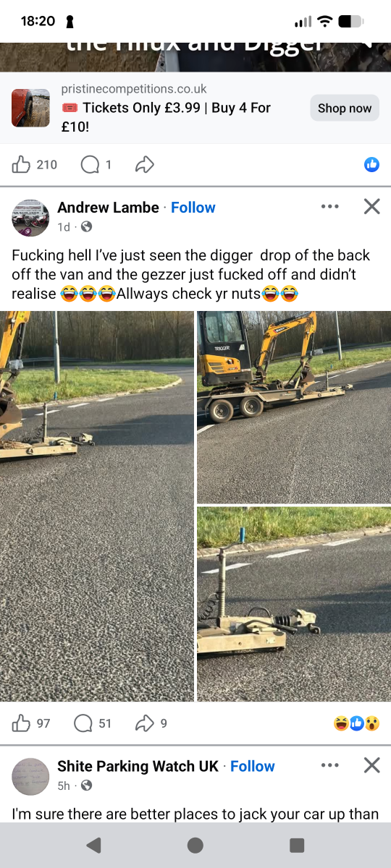Open top-right photo of digger on trailer
The image size is (391, 868).
294,407
